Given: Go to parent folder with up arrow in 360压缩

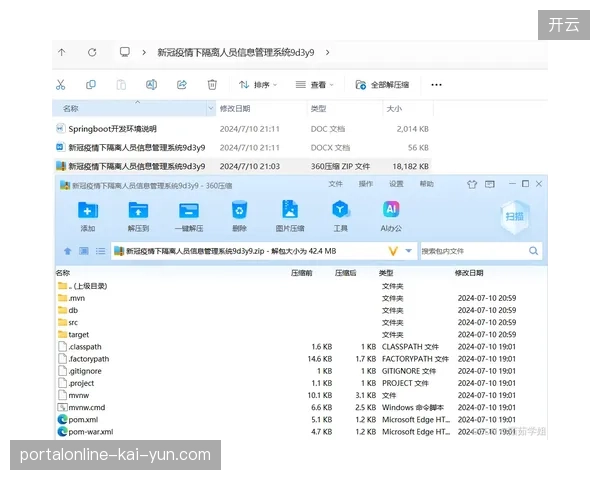Looking at the screenshot, I should [x=68, y=251].
